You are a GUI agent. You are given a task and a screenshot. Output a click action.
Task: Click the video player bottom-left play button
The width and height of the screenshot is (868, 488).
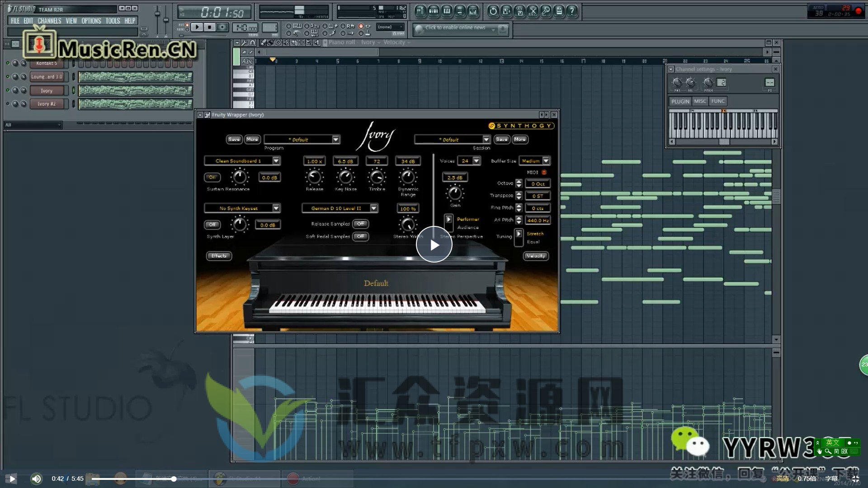pyautogui.click(x=12, y=479)
